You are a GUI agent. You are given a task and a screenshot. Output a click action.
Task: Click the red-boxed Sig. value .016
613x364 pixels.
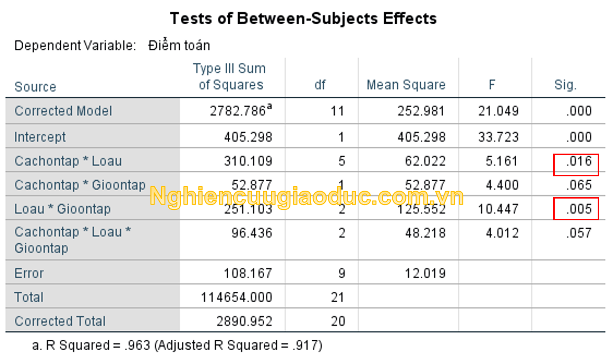coord(578,162)
